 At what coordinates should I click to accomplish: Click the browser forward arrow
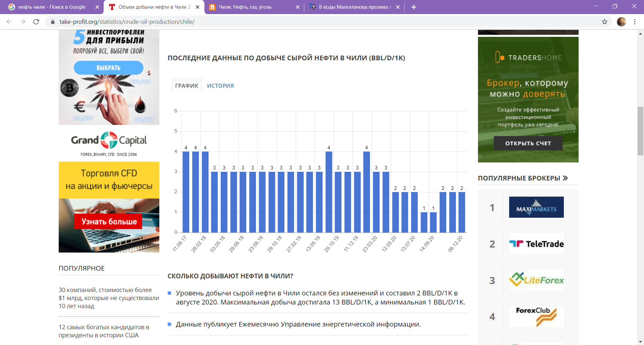(x=22, y=22)
